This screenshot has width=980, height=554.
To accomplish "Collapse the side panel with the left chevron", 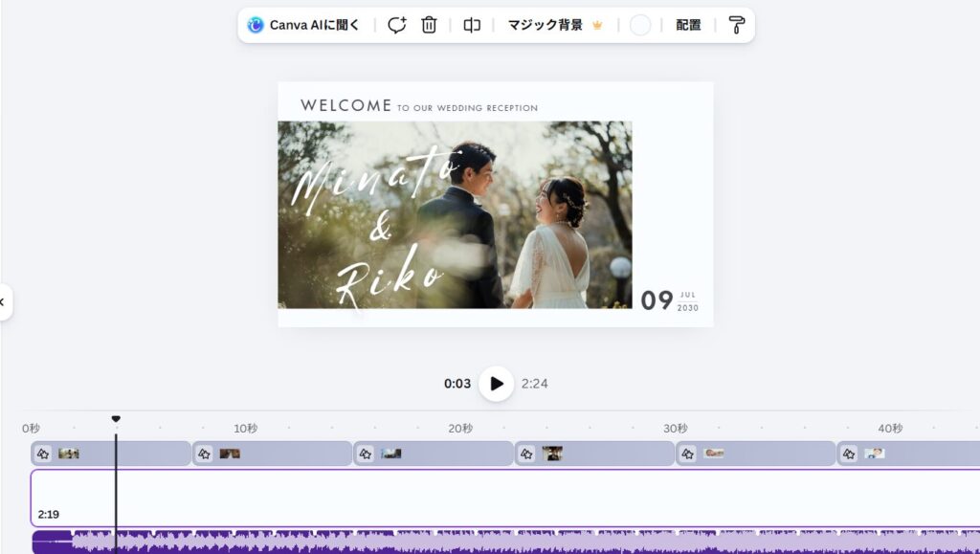I will (x=3, y=302).
